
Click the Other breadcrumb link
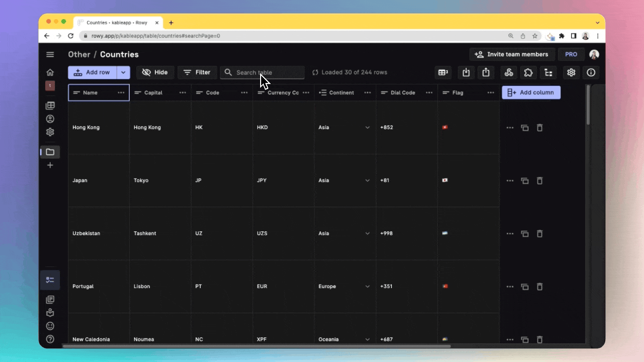[x=79, y=54]
